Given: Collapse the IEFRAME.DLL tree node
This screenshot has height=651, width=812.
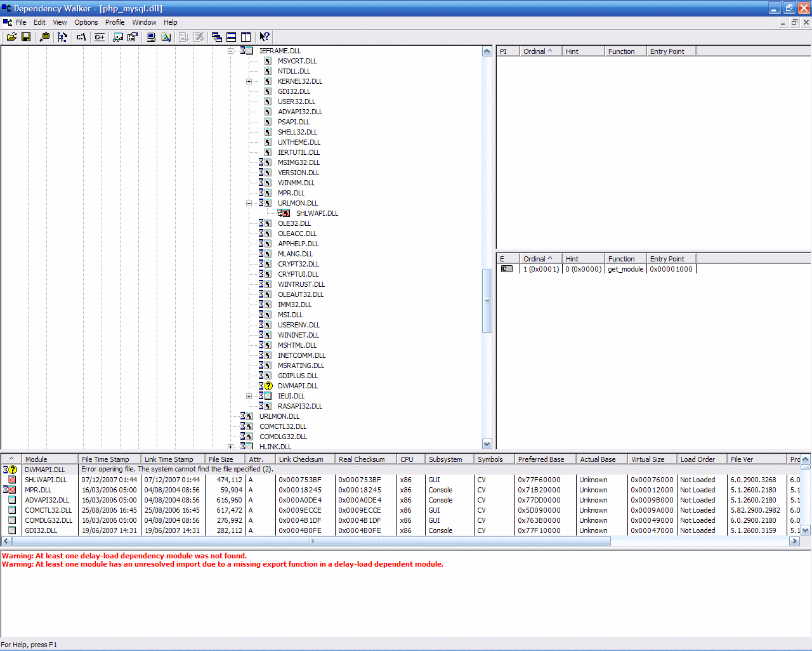Looking at the screenshot, I should 230,51.
